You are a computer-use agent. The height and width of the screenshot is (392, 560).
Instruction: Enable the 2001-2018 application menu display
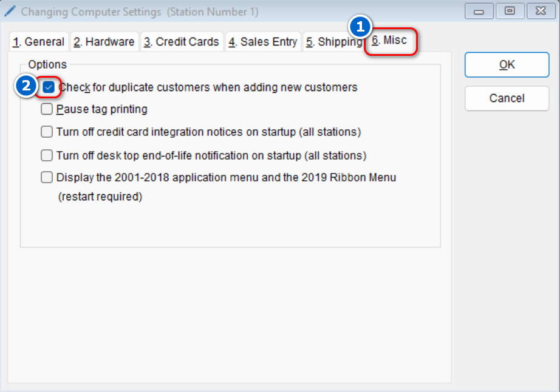tap(47, 178)
